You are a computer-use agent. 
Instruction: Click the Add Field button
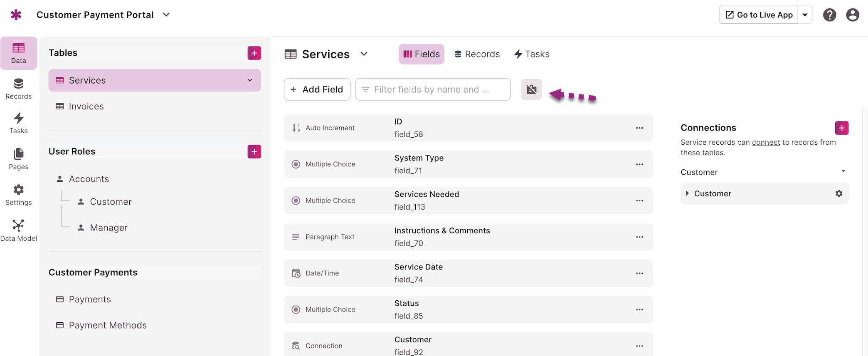[x=317, y=89]
